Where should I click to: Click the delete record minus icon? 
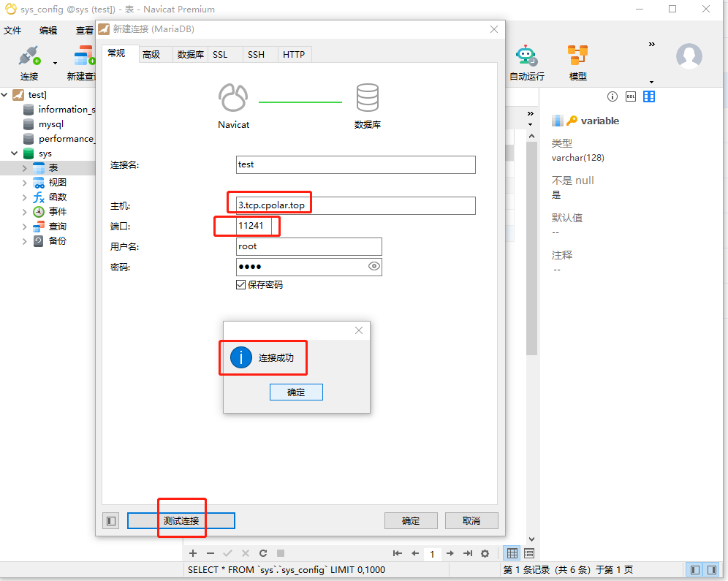[x=211, y=553]
